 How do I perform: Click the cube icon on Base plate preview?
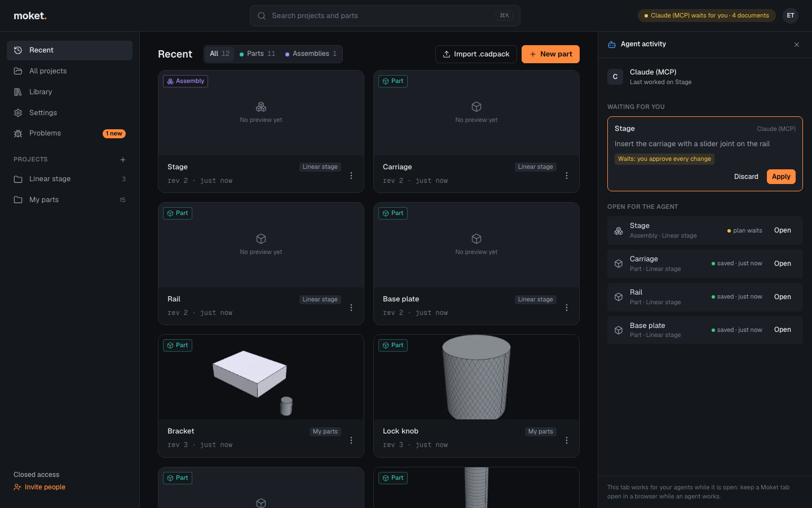(476, 239)
